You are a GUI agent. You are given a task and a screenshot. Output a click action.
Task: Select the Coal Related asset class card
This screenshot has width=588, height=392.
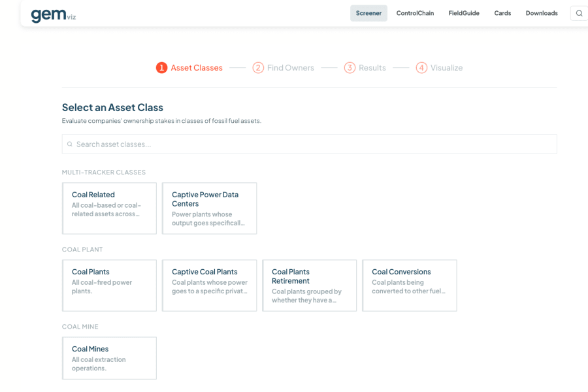pos(110,208)
